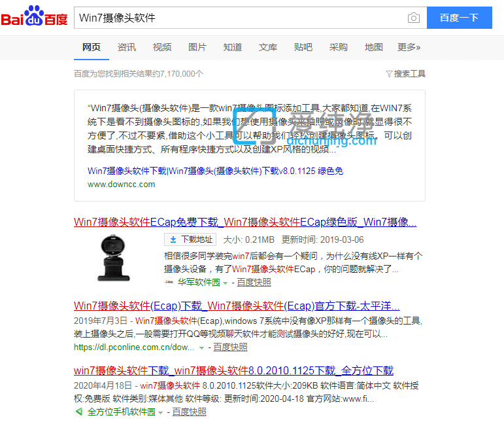The image size is (504, 424).
Task: Open the 华军软件园 source link
Action: (199, 283)
